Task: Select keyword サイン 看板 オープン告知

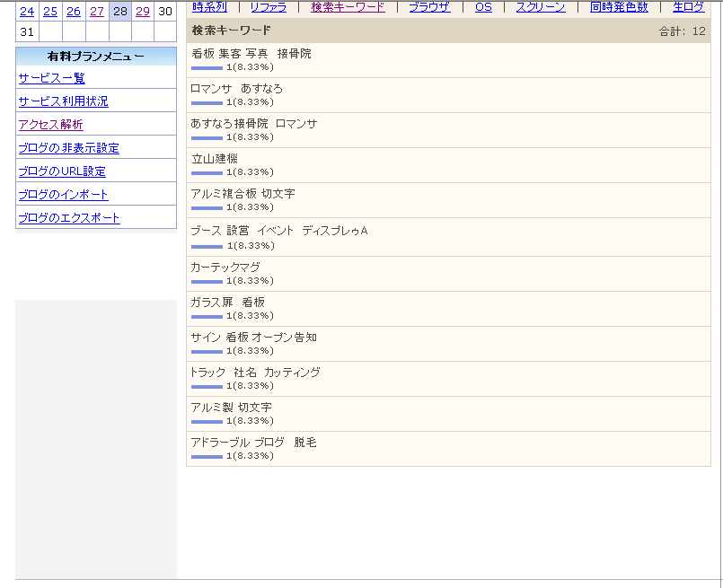Action: (253, 338)
